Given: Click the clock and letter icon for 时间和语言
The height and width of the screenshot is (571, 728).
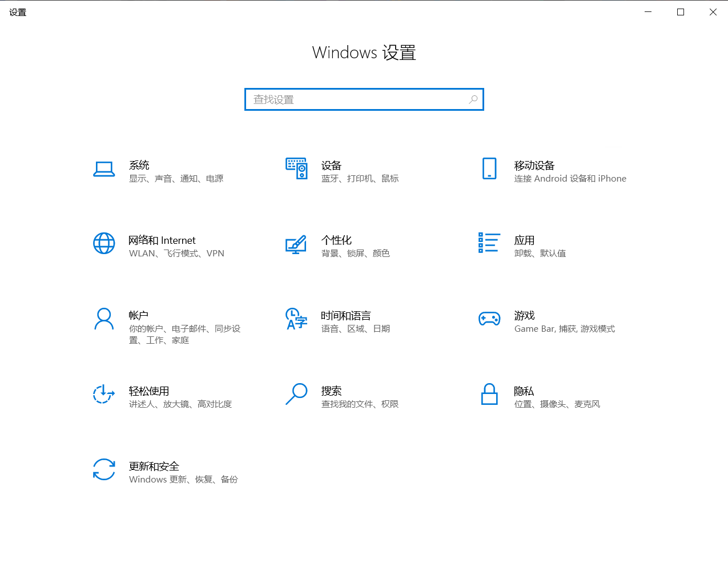Looking at the screenshot, I should 296,319.
